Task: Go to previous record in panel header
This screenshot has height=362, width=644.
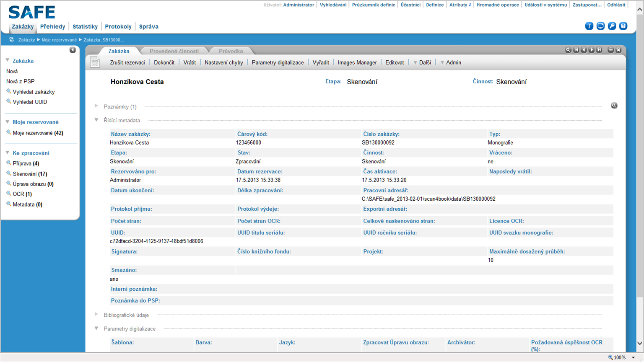Action: (x=584, y=50)
